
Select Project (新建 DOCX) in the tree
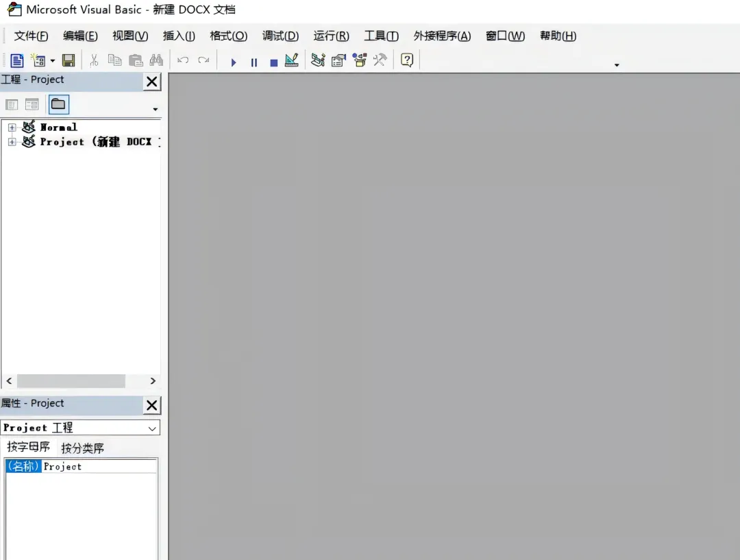(x=100, y=142)
